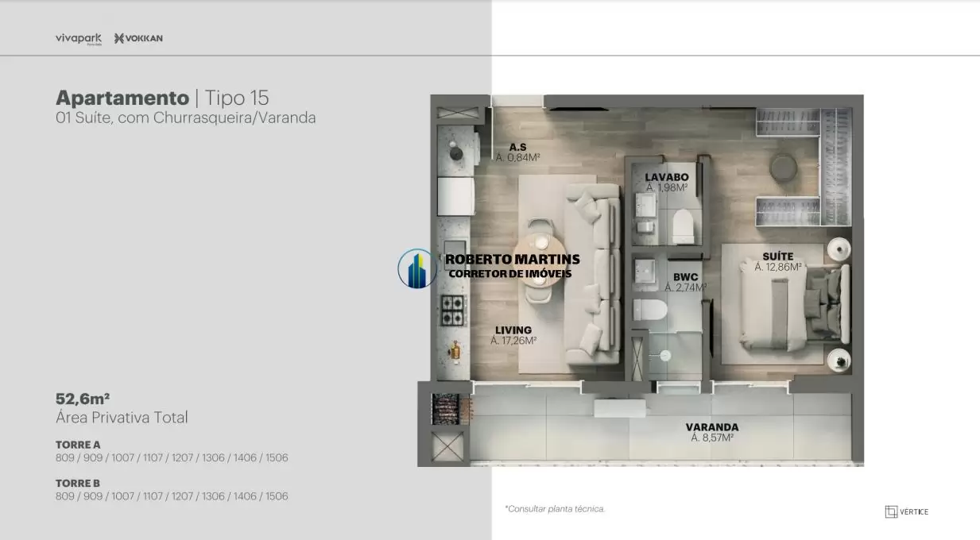Click the Vivapark logo in the header
The height and width of the screenshot is (540, 980).
78,38
